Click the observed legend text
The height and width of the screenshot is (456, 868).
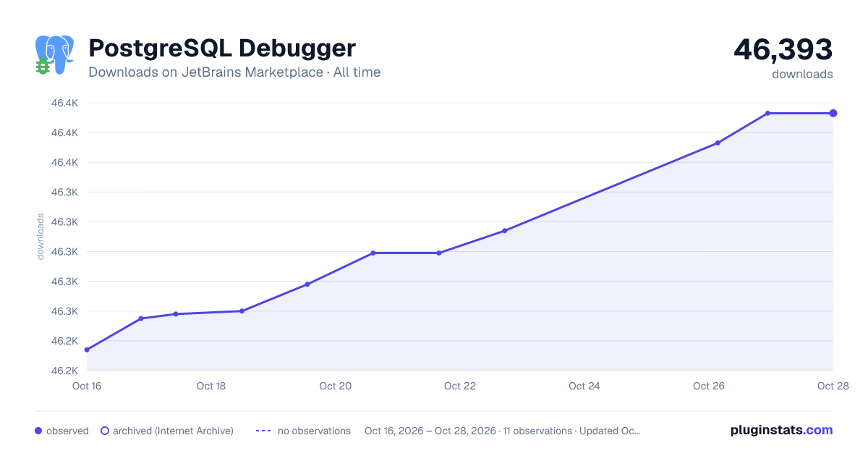pyautogui.click(x=67, y=431)
